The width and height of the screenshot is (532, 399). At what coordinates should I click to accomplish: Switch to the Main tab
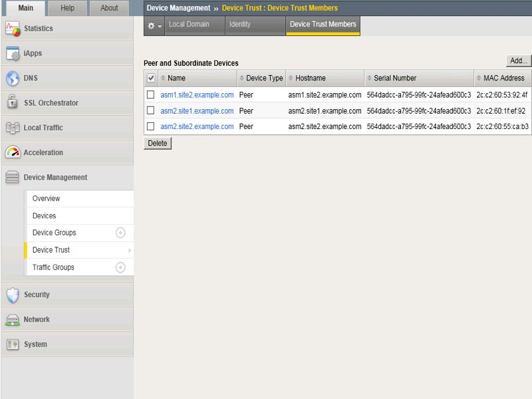(x=25, y=8)
